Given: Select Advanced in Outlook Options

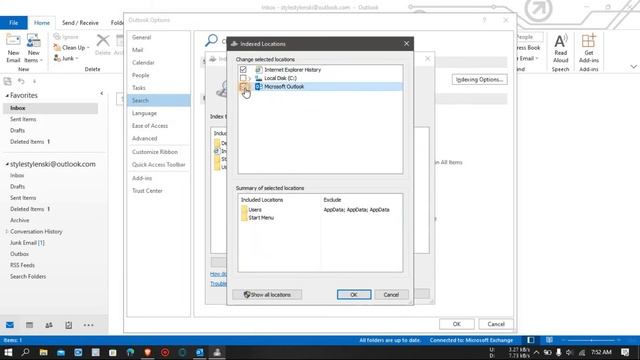Looking at the screenshot, I should [158, 138].
